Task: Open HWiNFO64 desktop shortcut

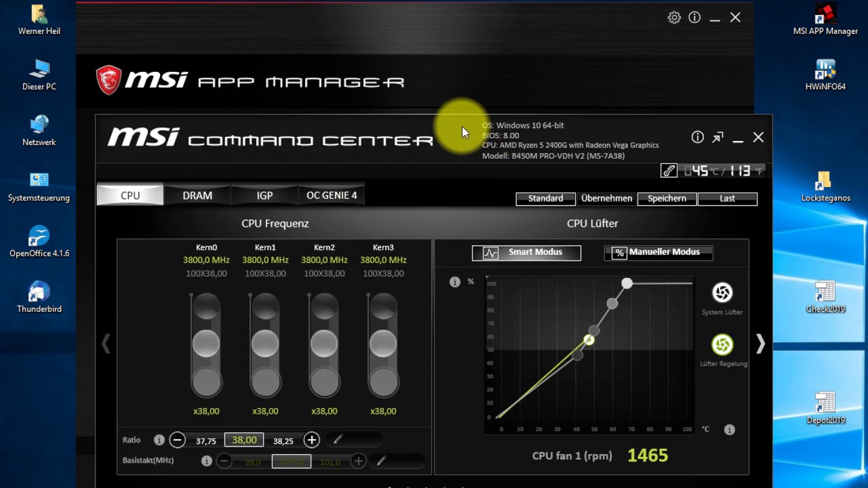Action: pos(825,75)
